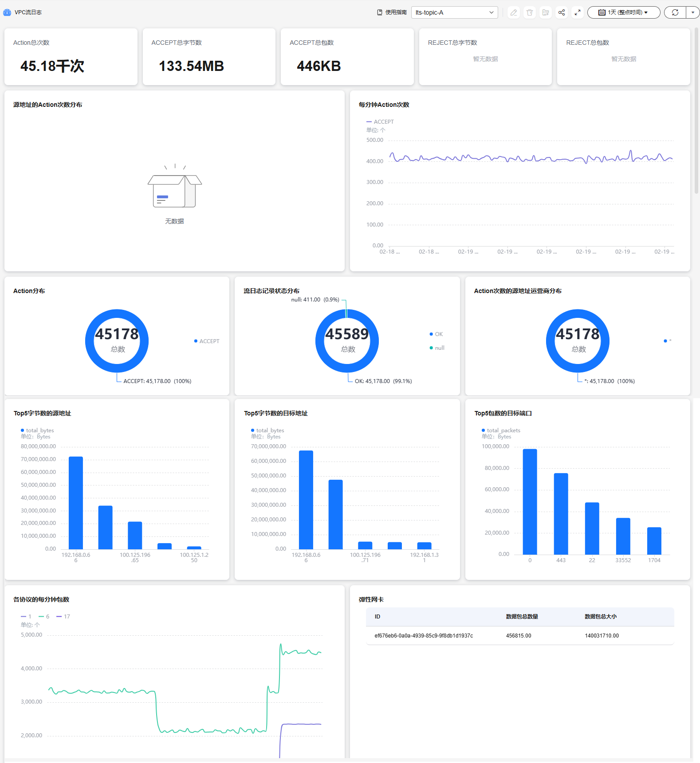
Task: Click the delete trash icon in toolbar
Action: point(530,12)
